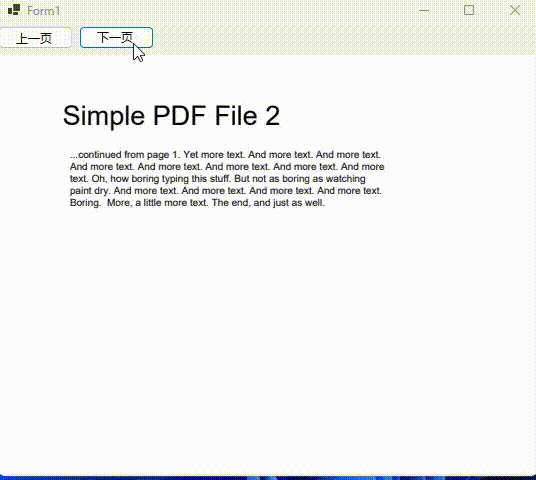Viewport: 536px width, 480px height.
Task: Go to next page with 下一页
Action: [116, 38]
